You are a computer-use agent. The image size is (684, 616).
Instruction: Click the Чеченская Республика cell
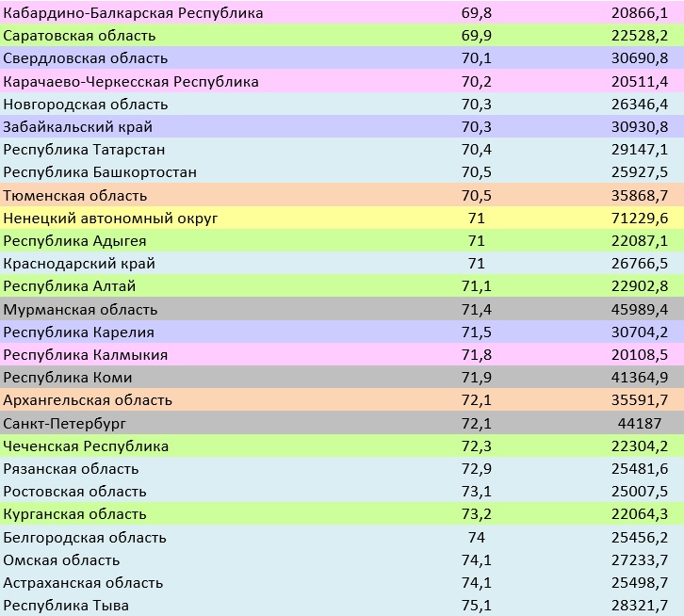pos(87,446)
